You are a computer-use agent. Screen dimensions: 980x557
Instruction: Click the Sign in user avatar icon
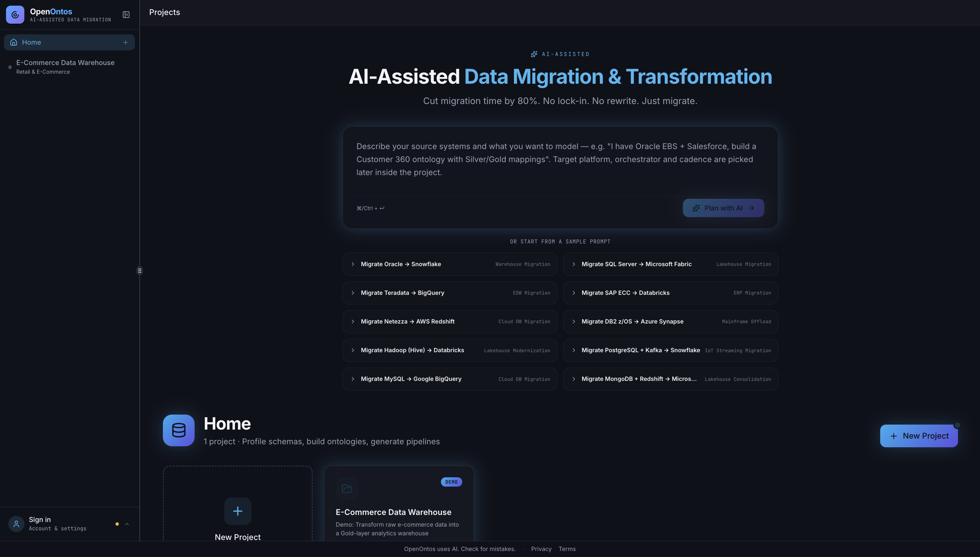[x=16, y=524]
